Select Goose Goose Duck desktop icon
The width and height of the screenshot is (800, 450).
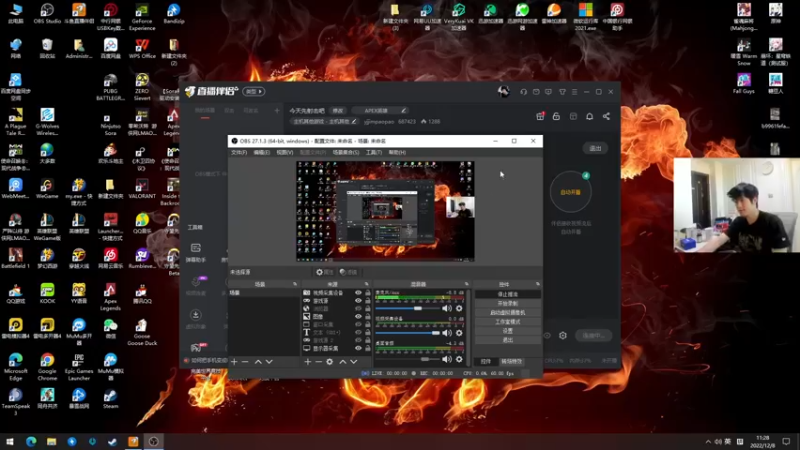[x=142, y=332]
